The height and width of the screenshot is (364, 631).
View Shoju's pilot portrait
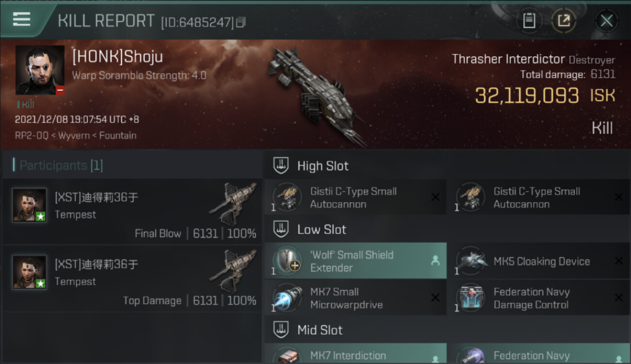click(x=40, y=70)
